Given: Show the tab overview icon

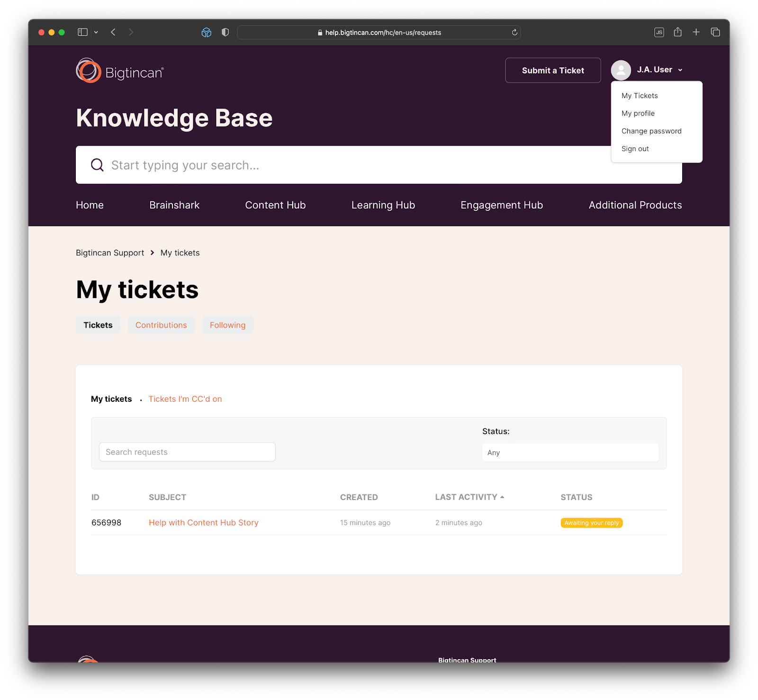Looking at the screenshot, I should (715, 32).
